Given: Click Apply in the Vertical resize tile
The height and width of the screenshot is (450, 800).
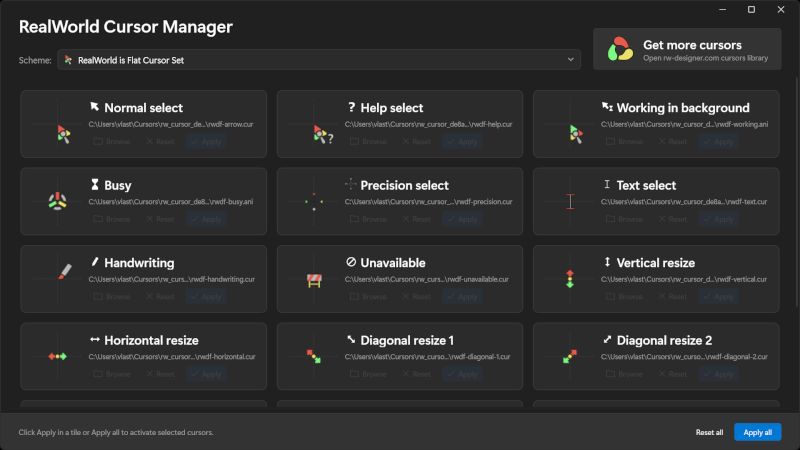Looking at the screenshot, I should pos(718,296).
